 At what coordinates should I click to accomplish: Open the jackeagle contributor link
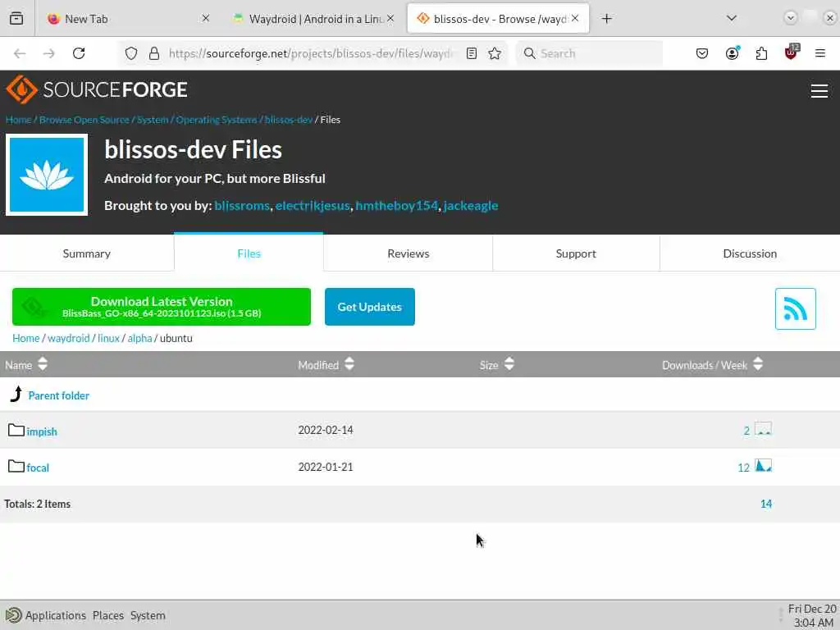[x=470, y=206]
